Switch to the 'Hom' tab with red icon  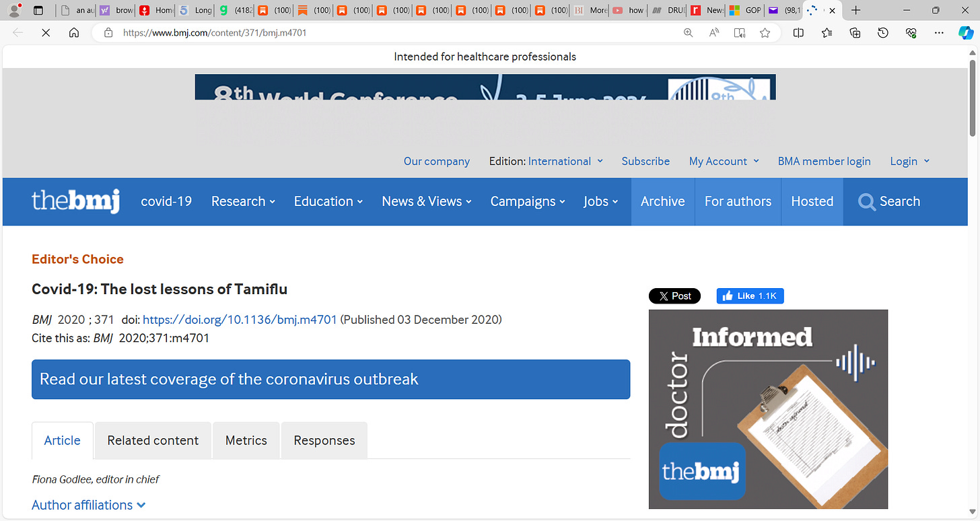[155, 10]
